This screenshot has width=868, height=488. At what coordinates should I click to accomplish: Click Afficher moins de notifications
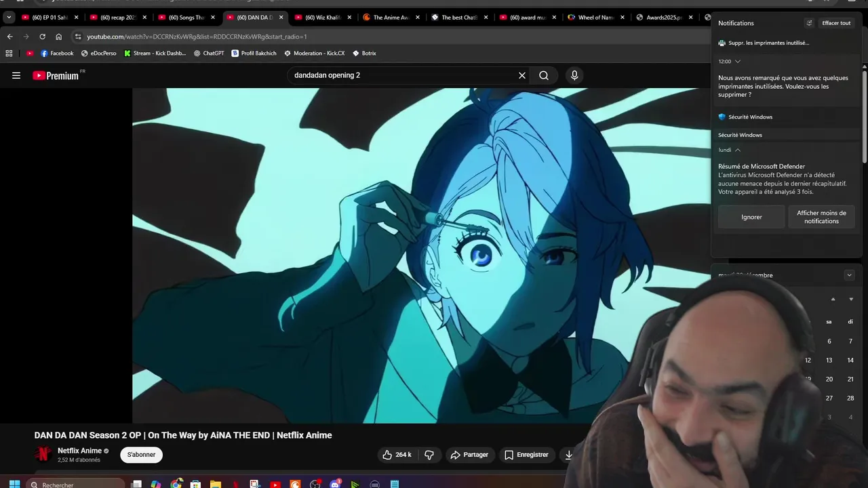(x=821, y=217)
